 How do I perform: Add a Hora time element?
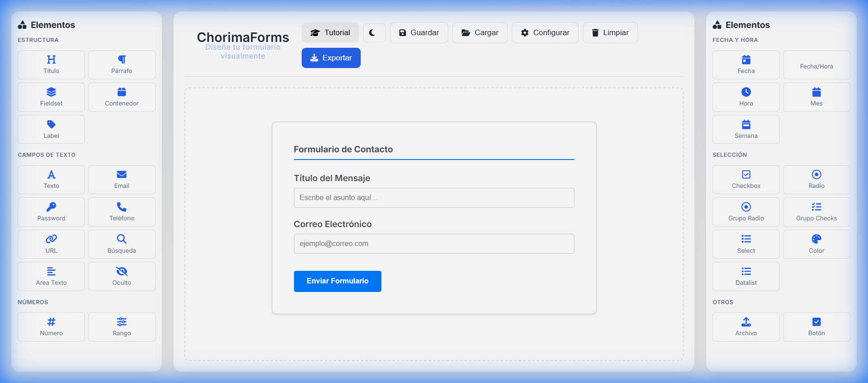pyautogui.click(x=746, y=97)
